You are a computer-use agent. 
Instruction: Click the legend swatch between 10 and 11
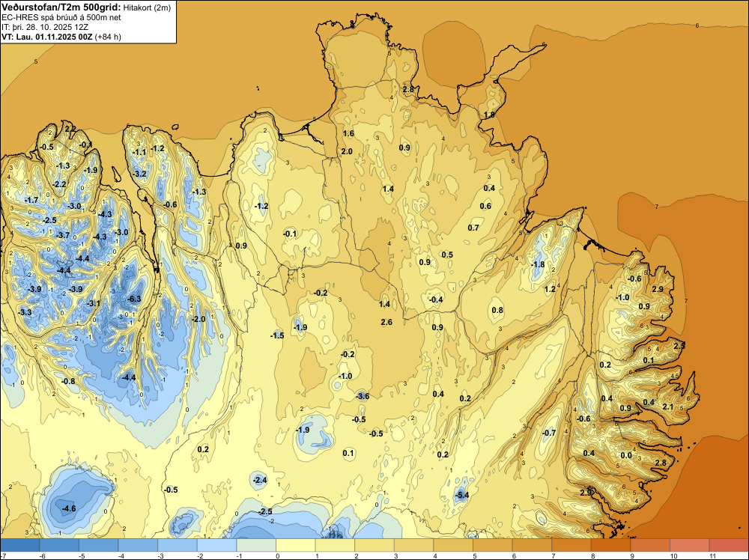point(690,545)
